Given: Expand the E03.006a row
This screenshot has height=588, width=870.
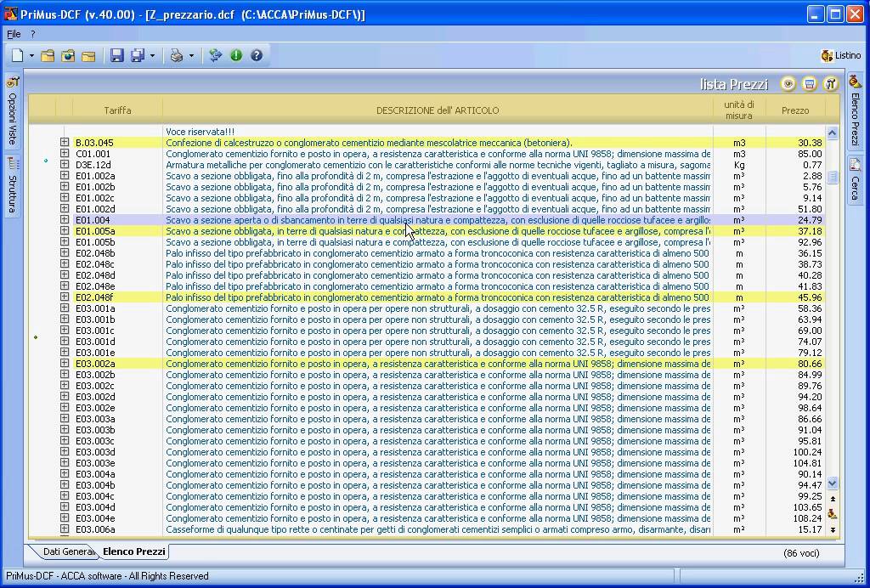Looking at the screenshot, I should click(65, 529).
